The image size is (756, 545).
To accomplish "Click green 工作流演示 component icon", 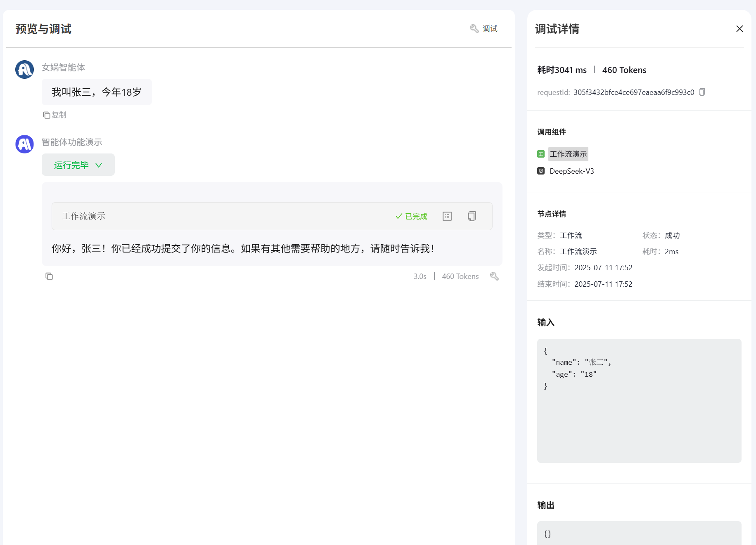I will click(x=541, y=154).
